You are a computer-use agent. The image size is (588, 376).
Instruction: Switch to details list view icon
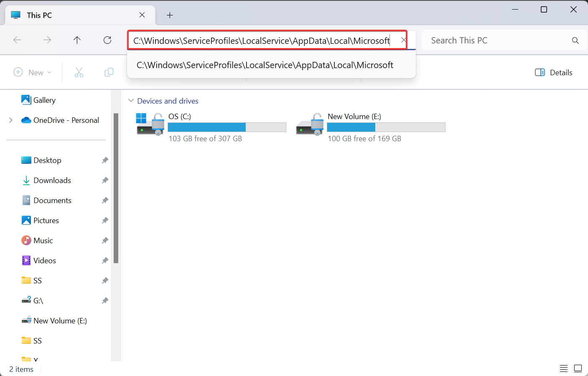click(564, 368)
